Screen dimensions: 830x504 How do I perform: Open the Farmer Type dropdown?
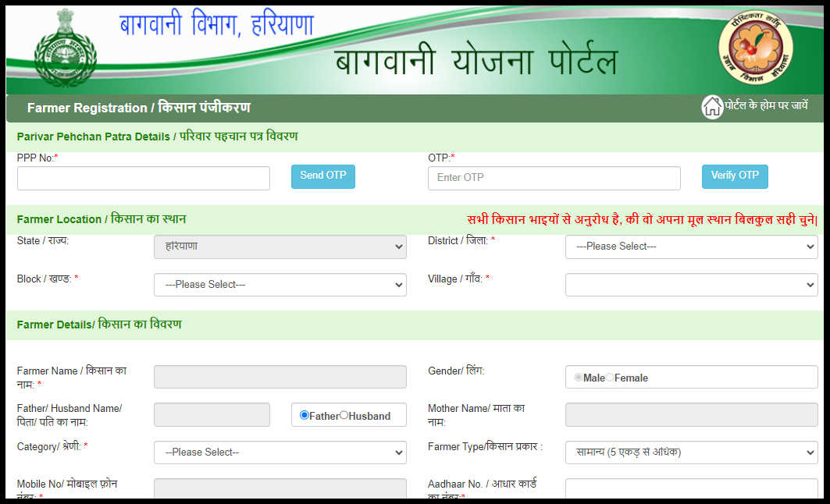[691, 453]
